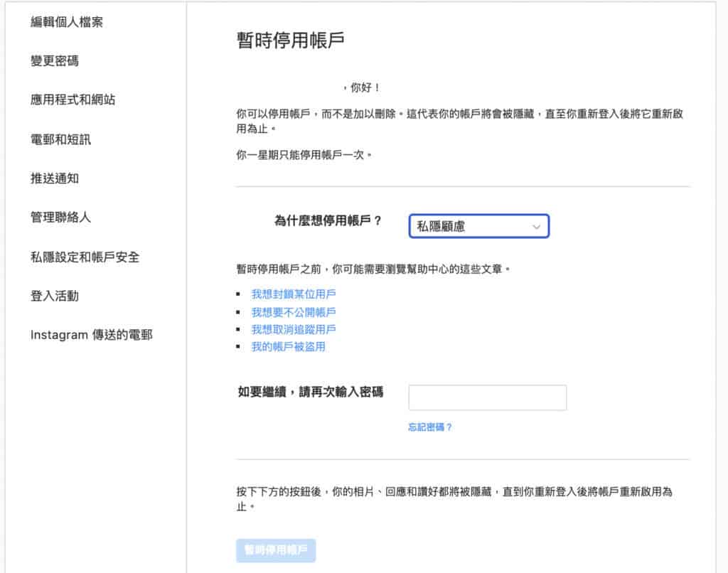This screenshot has width=728, height=573.
Task: Go to 私隱設定和帳戶安全
Action: click(85, 257)
